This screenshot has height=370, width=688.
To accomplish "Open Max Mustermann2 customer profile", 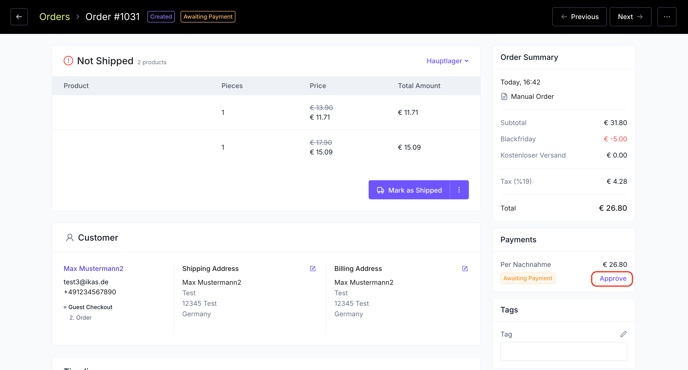I will pyautogui.click(x=93, y=269).
